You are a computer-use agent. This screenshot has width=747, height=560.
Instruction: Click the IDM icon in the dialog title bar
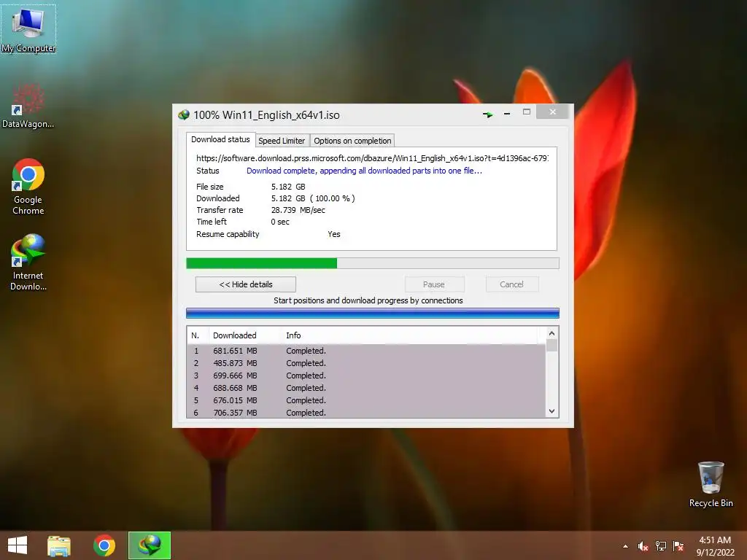184,114
